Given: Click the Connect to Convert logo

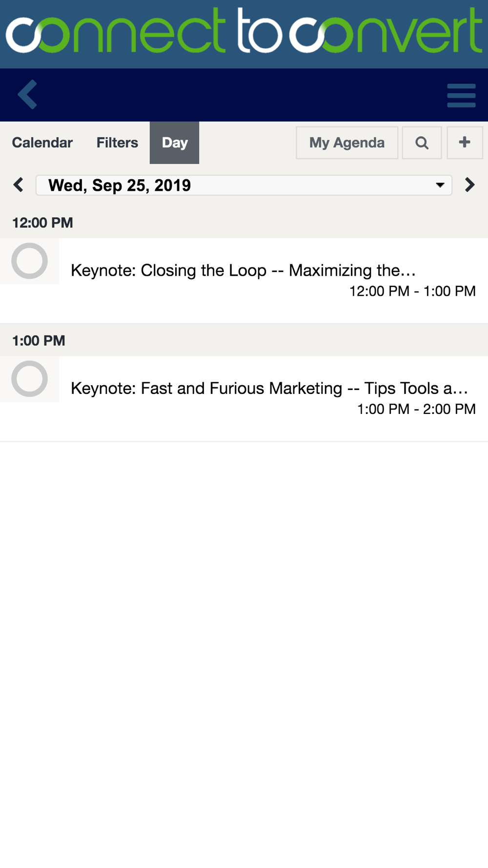Looking at the screenshot, I should (x=244, y=31).
